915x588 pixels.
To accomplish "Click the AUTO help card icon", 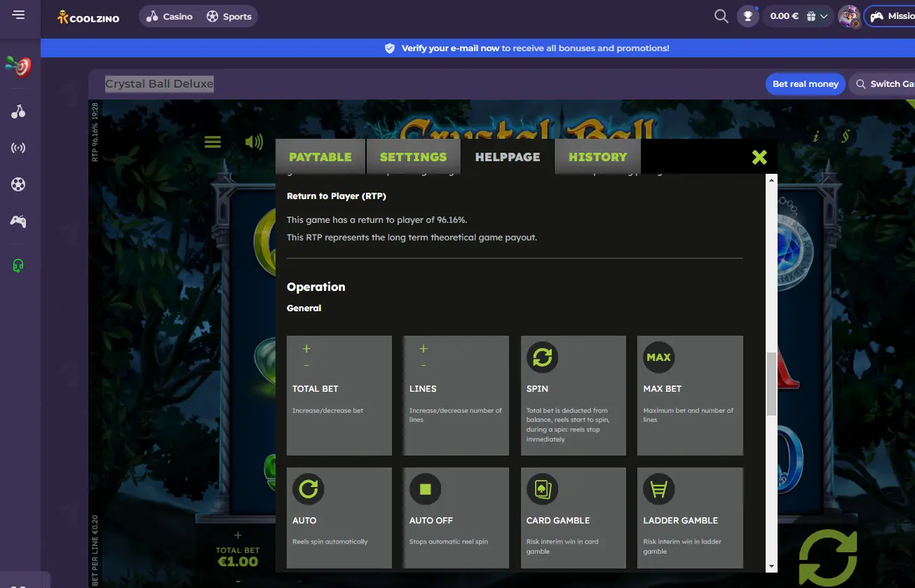I will tap(309, 488).
